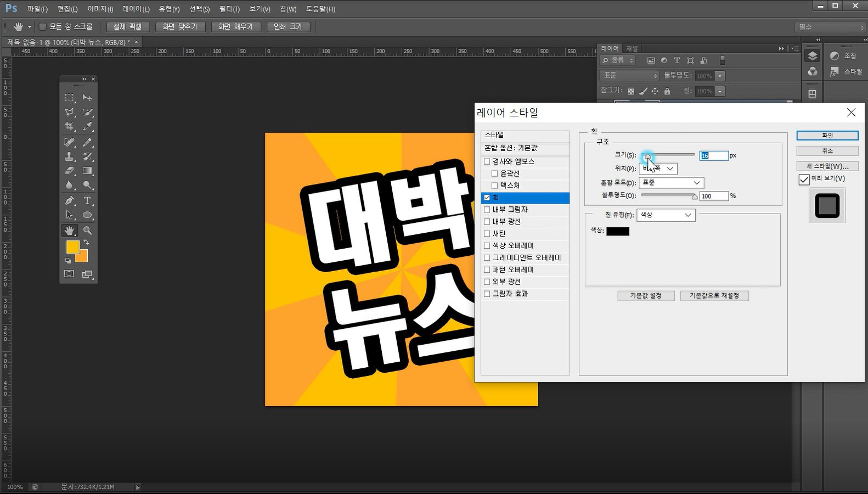Viewport: 868px width, 494px height.
Task: Select the Eyedropper tool
Action: tap(87, 126)
